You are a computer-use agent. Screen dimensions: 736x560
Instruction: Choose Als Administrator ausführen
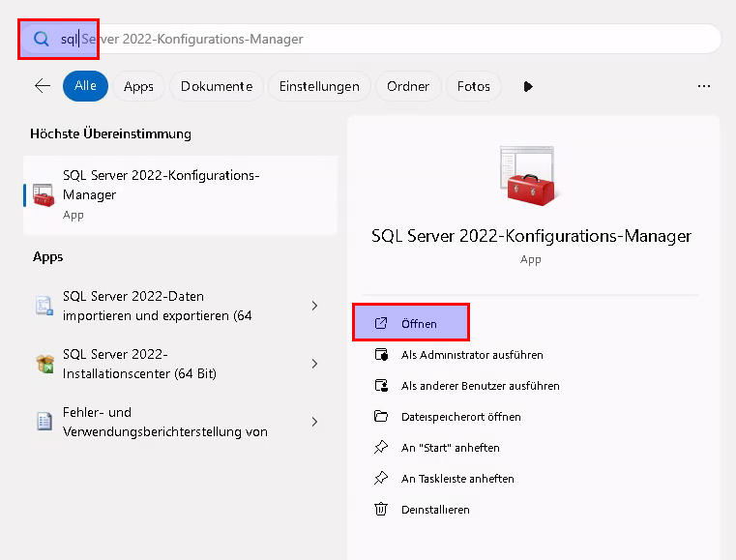click(x=472, y=355)
